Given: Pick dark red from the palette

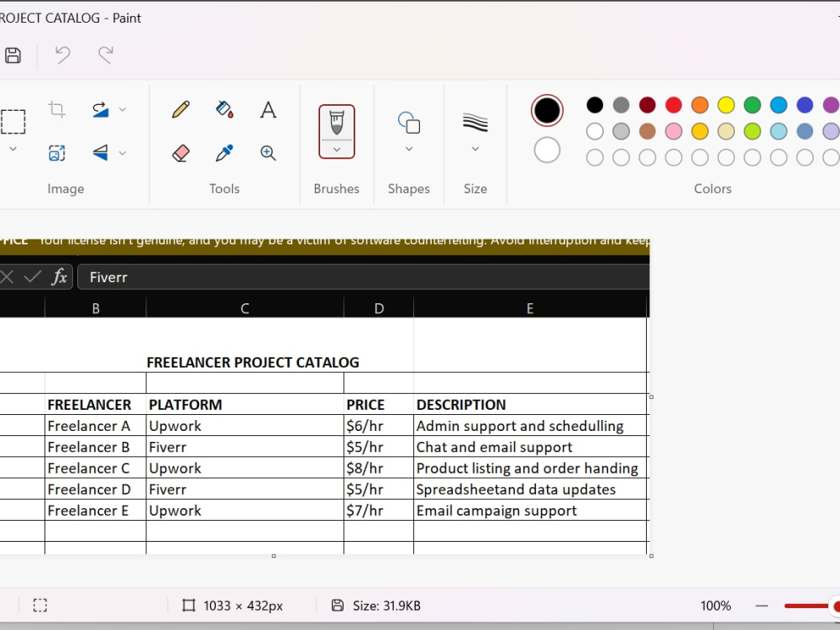Looking at the screenshot, I should point(647,105).
